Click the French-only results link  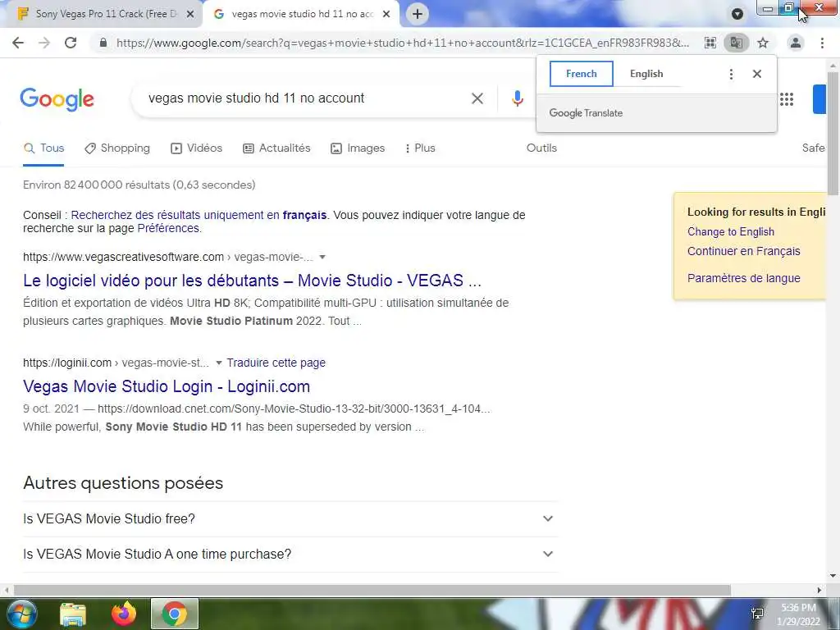point(199,216)
